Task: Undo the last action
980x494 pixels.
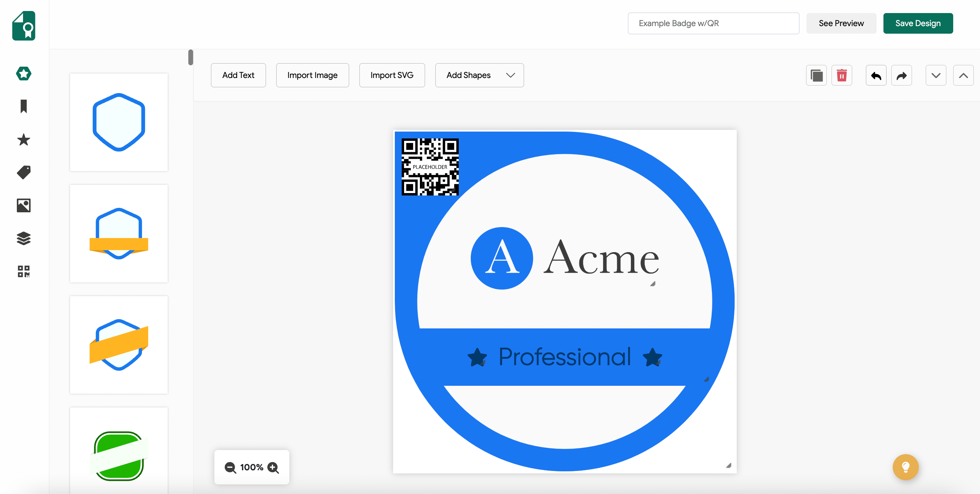Action: tap(876, 75)
